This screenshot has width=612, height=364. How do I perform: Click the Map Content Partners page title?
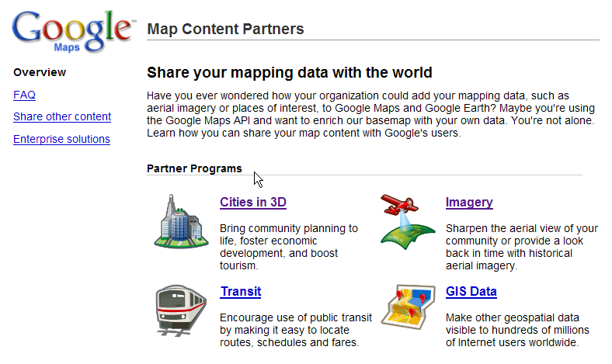(225, 29)
